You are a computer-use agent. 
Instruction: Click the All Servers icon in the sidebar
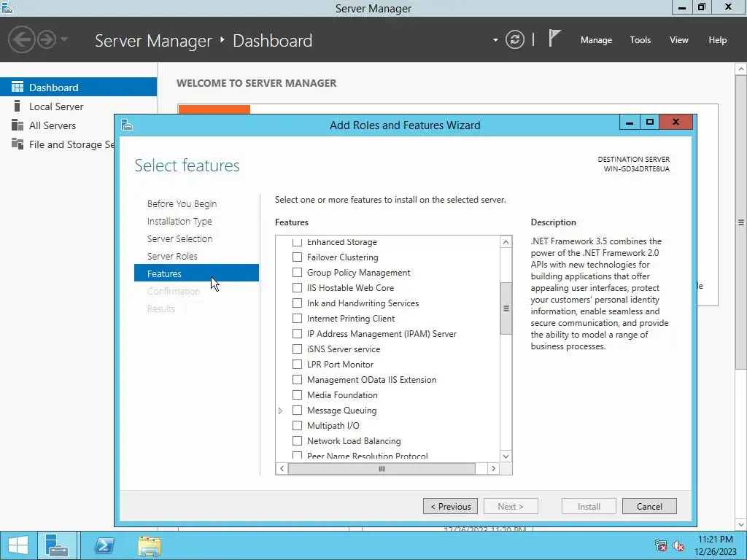point(18,125)
